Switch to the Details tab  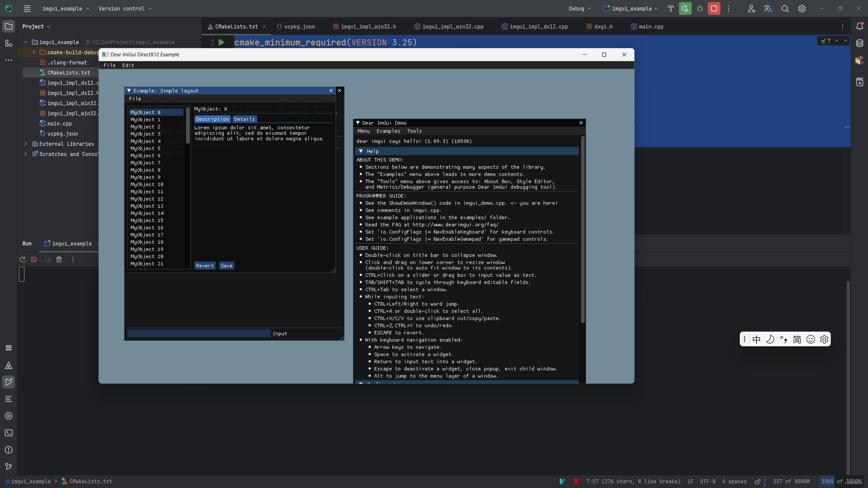point(244,119)
